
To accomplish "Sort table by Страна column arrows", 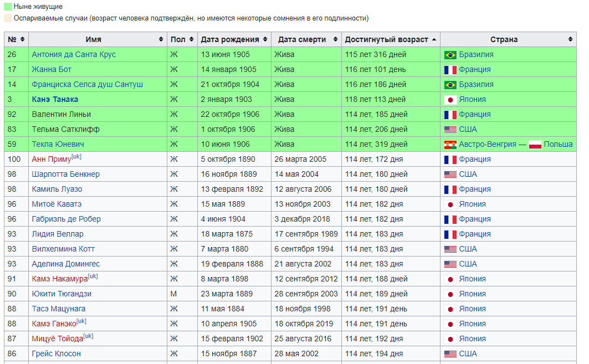I will click(x=570, y=39).
